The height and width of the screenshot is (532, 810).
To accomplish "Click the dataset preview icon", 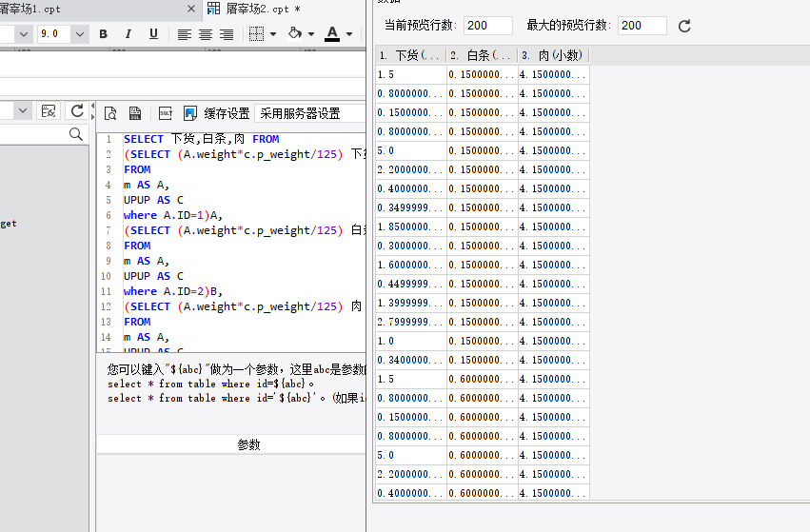I will click(110, 113).
